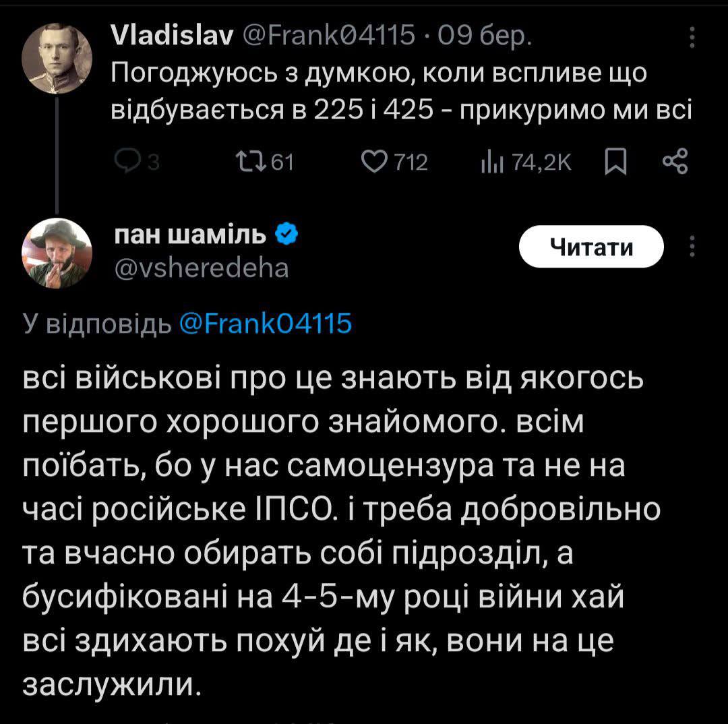Viewport: 728px width, 724px height.
Task: Click the share icon on Vladislav's tweet
Action: pyautogui.click(x=675, y=162)
